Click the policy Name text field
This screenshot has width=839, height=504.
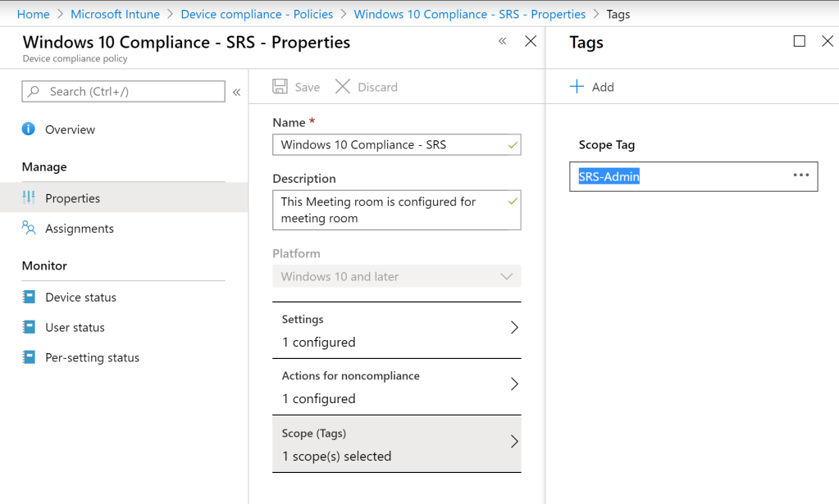pyautogui.click(x=390, y=145)
